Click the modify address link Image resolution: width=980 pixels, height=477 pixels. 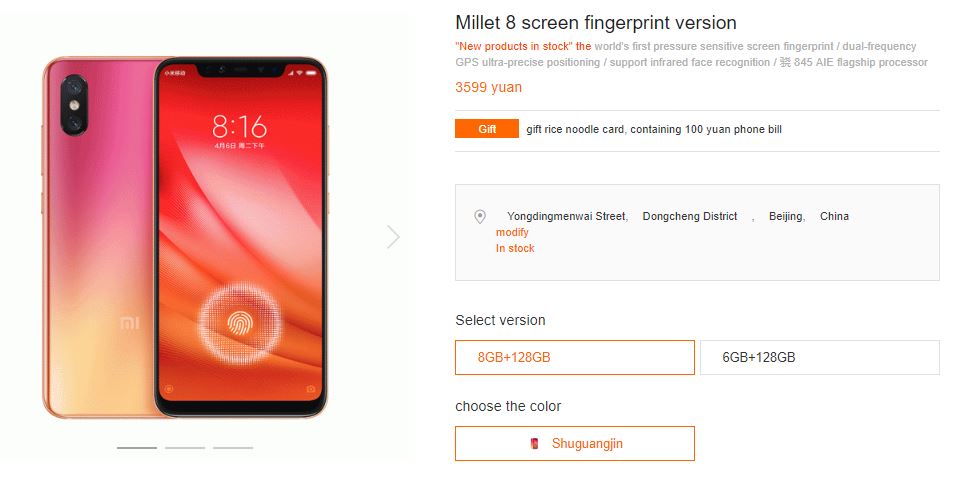click(512, 233)
